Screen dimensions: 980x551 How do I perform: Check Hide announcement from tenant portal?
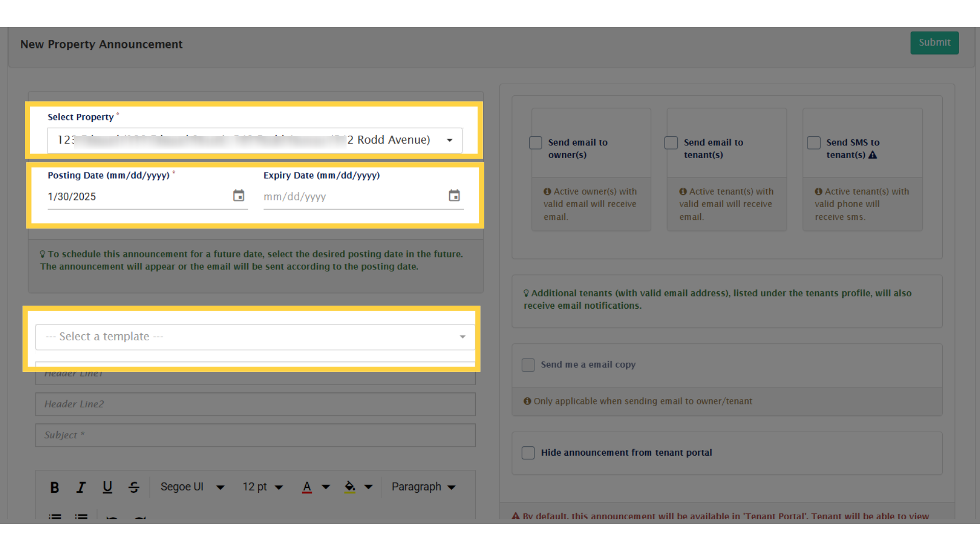coord(528,453)
